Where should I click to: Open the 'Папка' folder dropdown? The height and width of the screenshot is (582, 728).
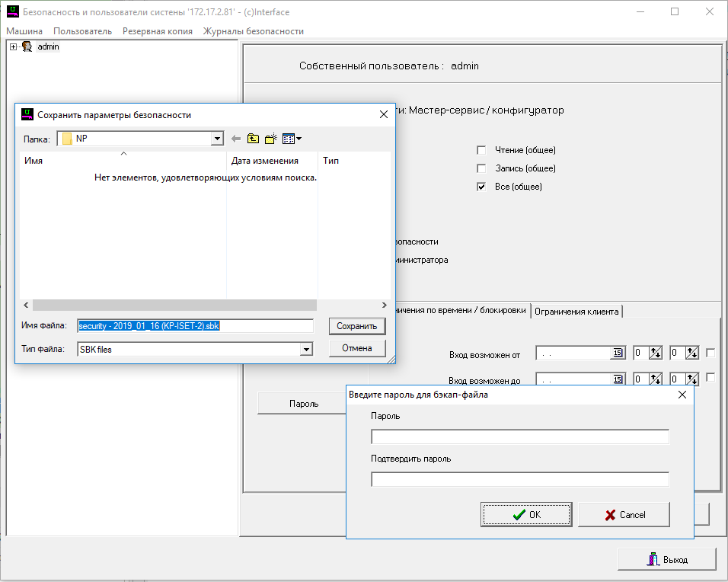[217, 139]
